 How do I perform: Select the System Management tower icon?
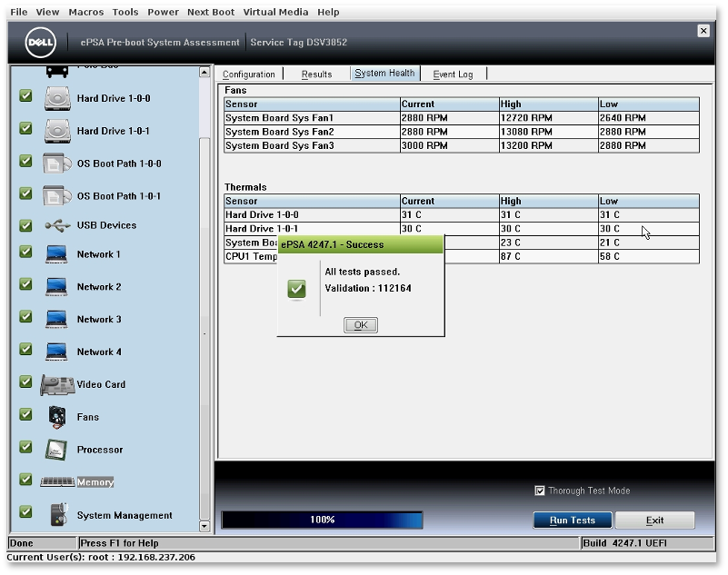(59, 515)
